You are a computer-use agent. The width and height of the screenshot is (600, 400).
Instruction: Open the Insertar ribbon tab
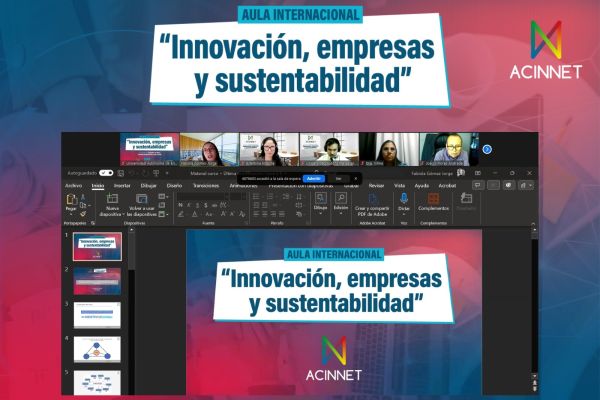122,185
